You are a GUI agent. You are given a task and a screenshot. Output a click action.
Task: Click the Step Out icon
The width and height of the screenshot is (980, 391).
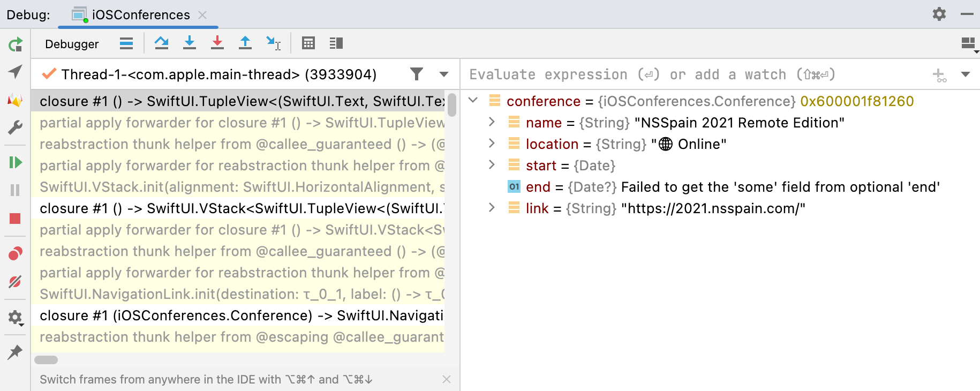(245, 43)
